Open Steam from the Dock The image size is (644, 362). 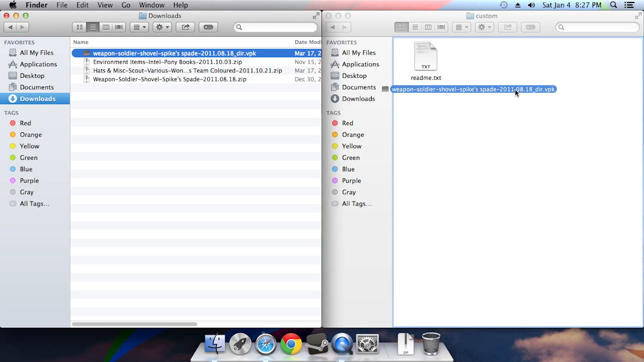tap(317, 344)
